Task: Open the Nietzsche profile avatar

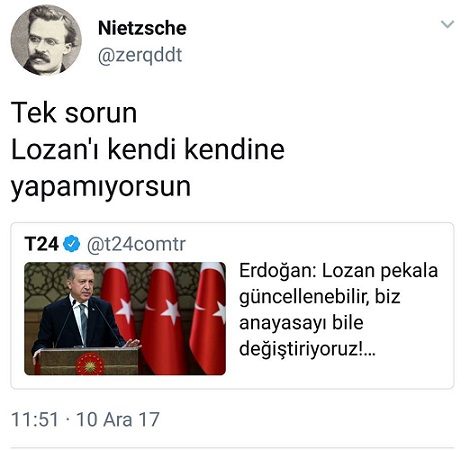Action: (46, 40)
